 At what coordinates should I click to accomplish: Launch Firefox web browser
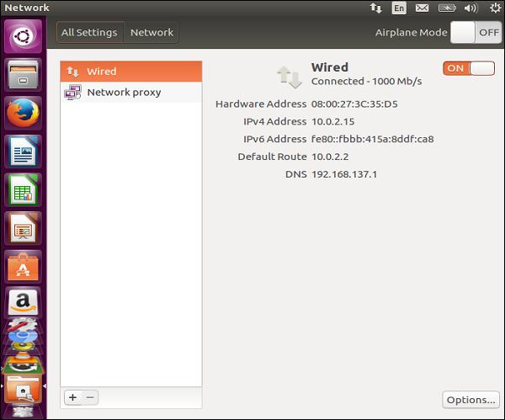click(x=23, y=114)
